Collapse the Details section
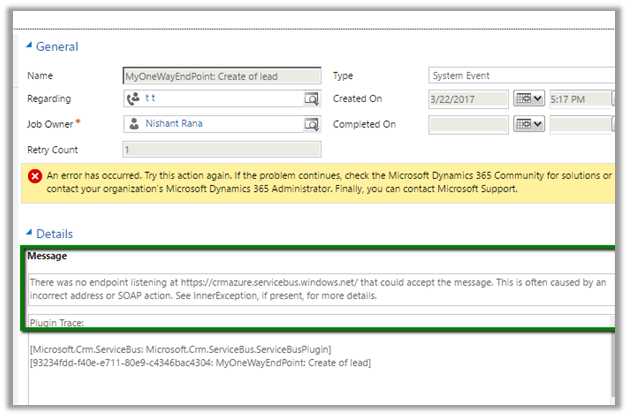628x416 pixels. [28, 234]
